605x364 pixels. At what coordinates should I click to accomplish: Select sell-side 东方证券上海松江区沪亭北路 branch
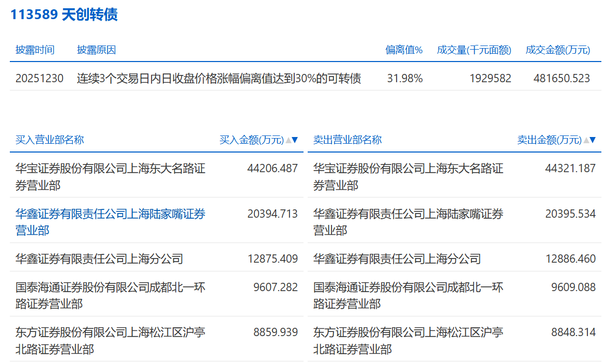(x=408, y=341)
